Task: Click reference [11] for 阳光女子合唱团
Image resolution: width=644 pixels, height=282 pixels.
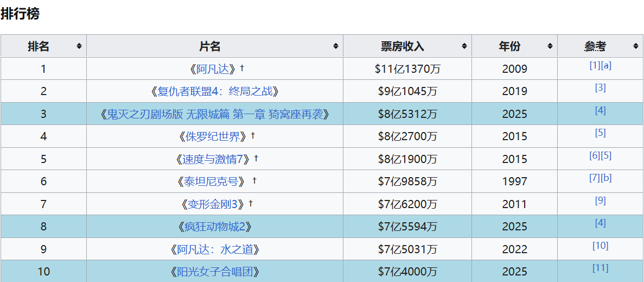Action: [601, 268]
